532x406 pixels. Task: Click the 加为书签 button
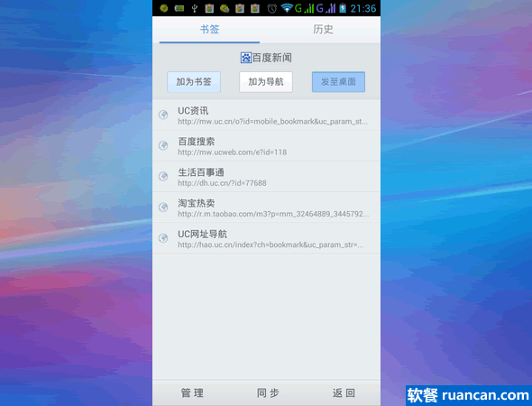[194, 82]
